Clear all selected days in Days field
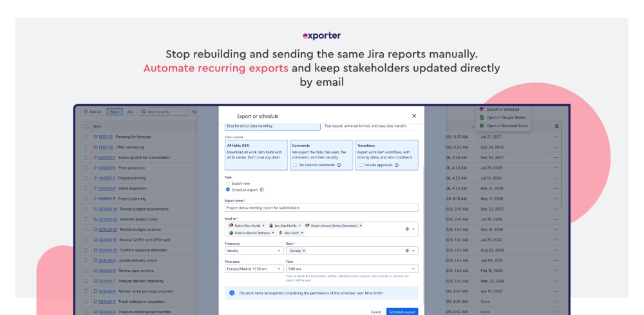The height and width of the screenshot is (315, 644). click(x=407, y=251)
